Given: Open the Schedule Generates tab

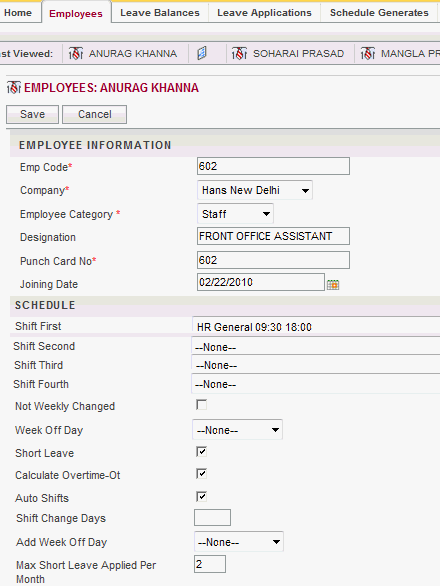Looking at the screenshot, I should 379,13.
